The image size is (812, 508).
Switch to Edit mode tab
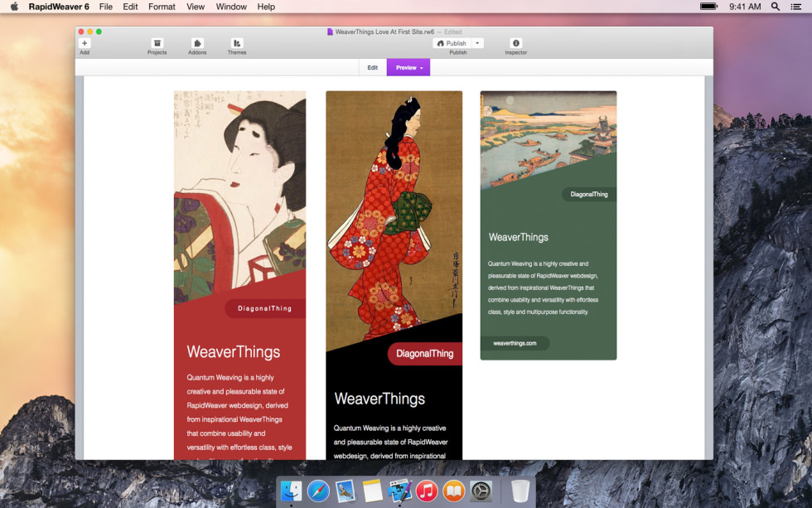373,68
